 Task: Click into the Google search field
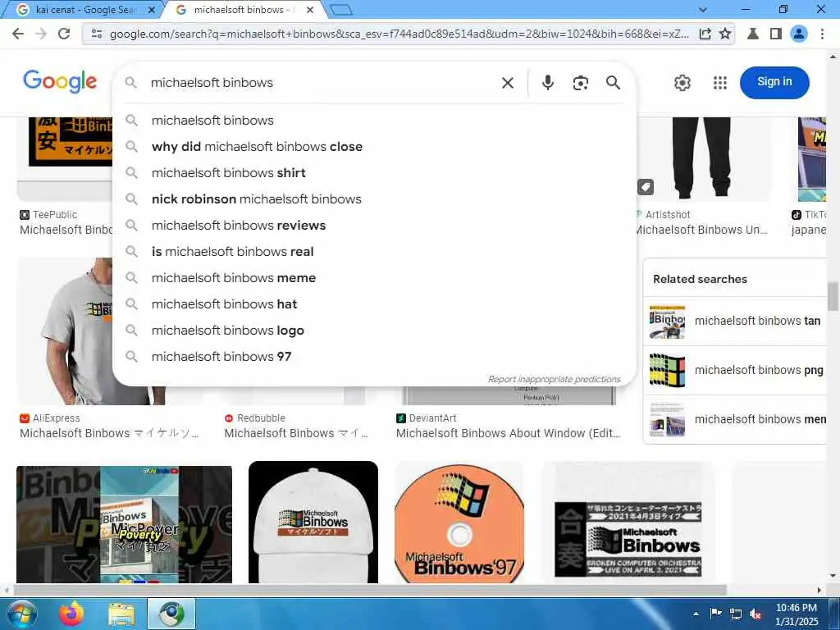point(322,83)
